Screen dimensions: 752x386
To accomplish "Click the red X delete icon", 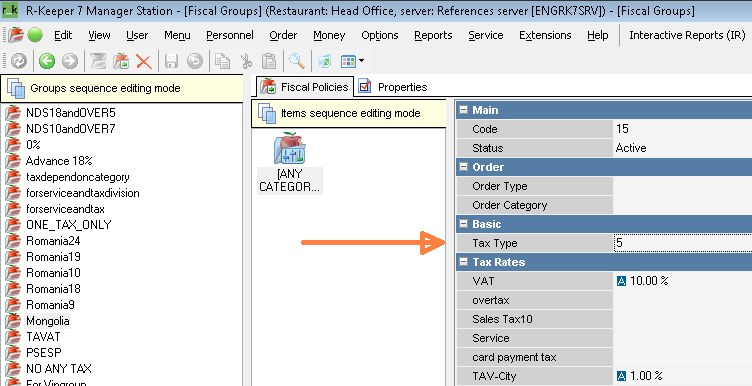I will [144, 61].
